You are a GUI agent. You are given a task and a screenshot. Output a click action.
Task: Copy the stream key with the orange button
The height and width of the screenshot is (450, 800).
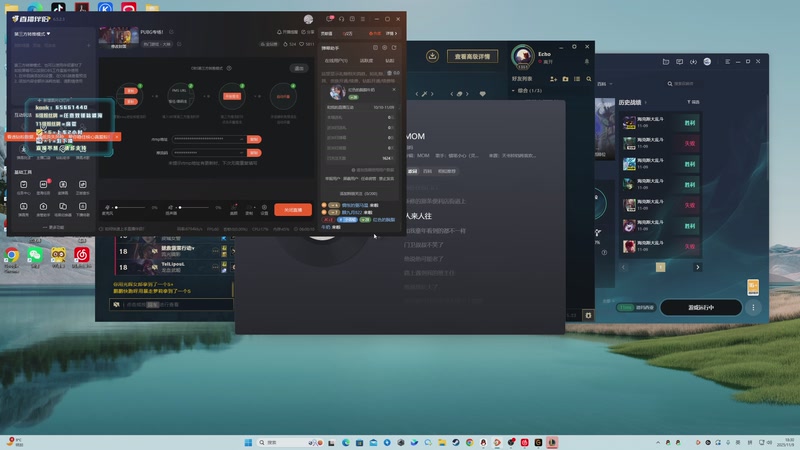[x=254, y=153]
